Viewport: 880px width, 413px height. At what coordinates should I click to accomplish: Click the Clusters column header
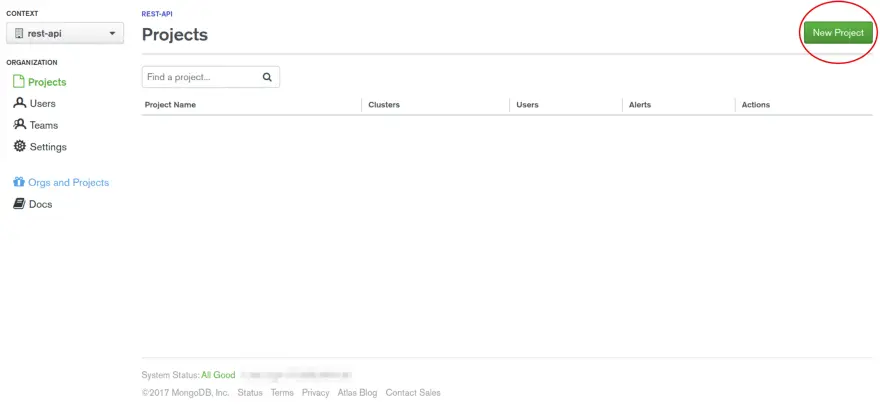point(384,105)
